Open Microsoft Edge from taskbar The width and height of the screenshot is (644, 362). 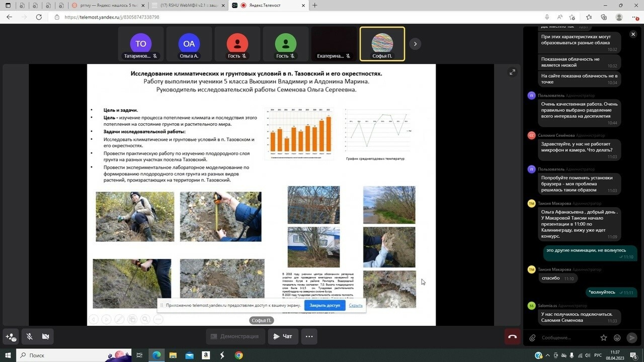156,355
